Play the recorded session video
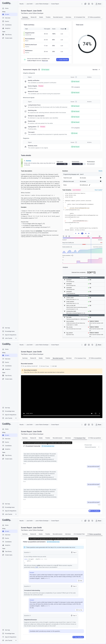This screenshot has width=106, height=644. pos(24,414)
